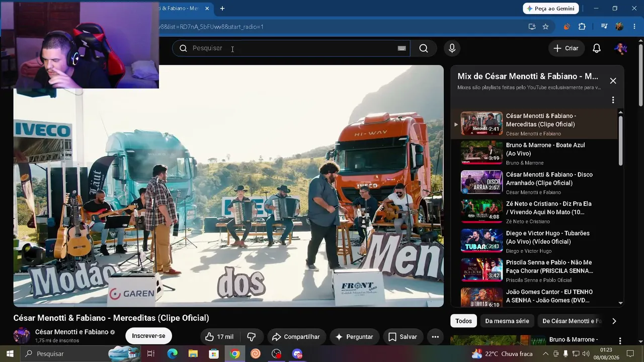This screenshot has width=644, height=362.
Task: Open YouTube notifications bell
Action: point(597,48)
